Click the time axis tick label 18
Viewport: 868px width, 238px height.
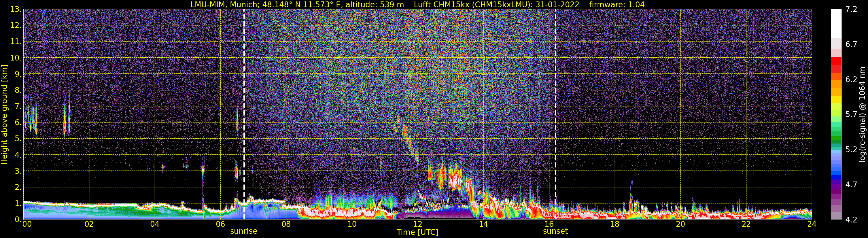click(614, 224)
